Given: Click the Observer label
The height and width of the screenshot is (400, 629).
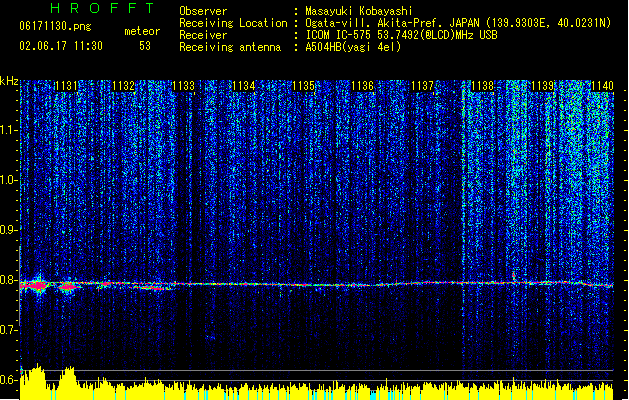Looking at the screenshot, I should tap(203, 11).
